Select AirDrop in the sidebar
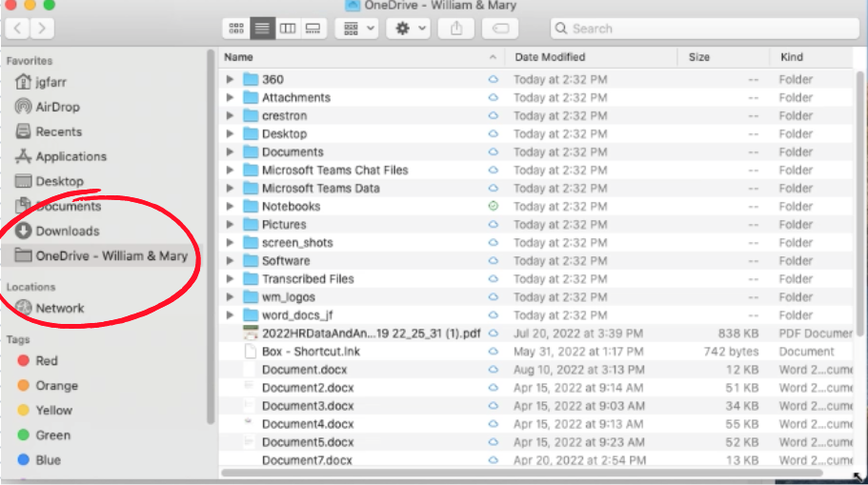The image size is (868, 485). [57, 107]
